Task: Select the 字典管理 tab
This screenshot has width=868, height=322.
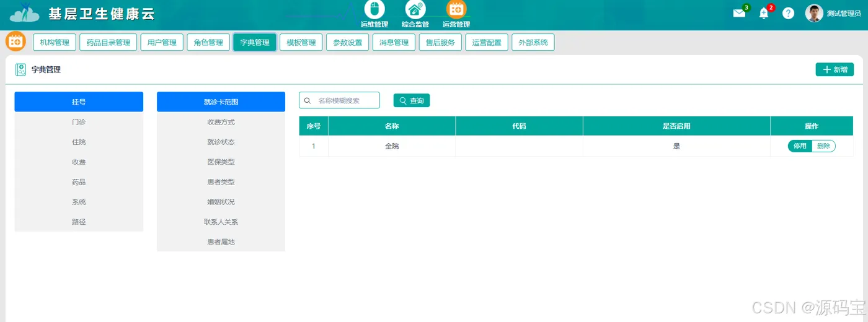Action: 255,42
